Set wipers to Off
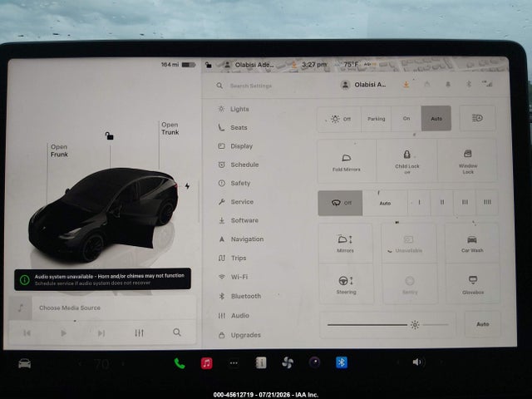 coord(340,203)
